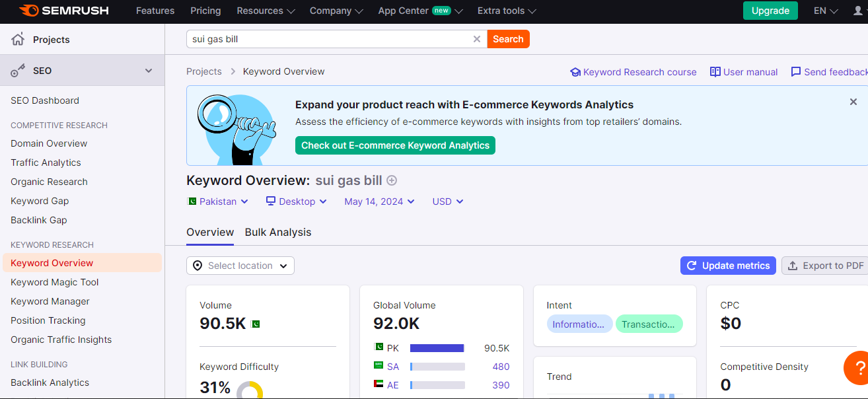Open the May 14, 2024 date dropdown
Screen dimensions: 868x399
pyautogui.click(x=379, y=201)
